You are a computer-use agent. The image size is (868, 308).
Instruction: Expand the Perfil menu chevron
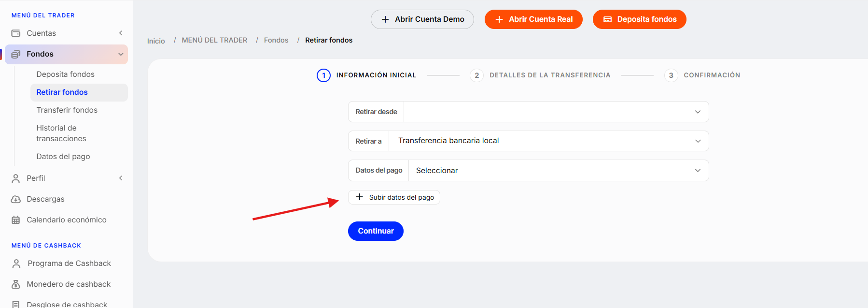pos(121,178)
